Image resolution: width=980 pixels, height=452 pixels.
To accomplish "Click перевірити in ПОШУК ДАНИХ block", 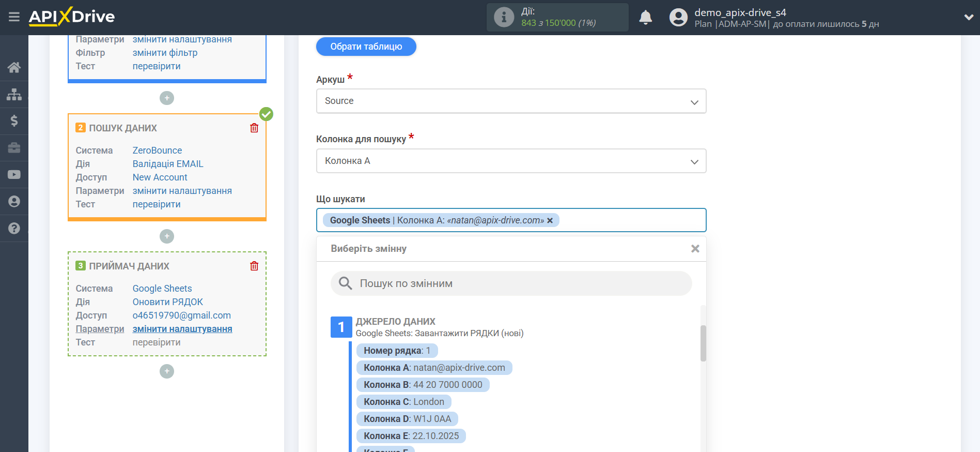I will [157, 204].
